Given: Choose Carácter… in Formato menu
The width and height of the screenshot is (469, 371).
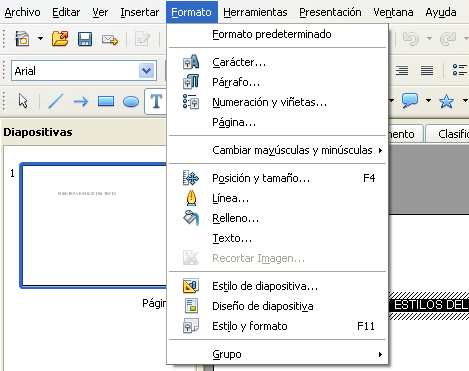Looking at the screenshot, I should pos(277,62).
